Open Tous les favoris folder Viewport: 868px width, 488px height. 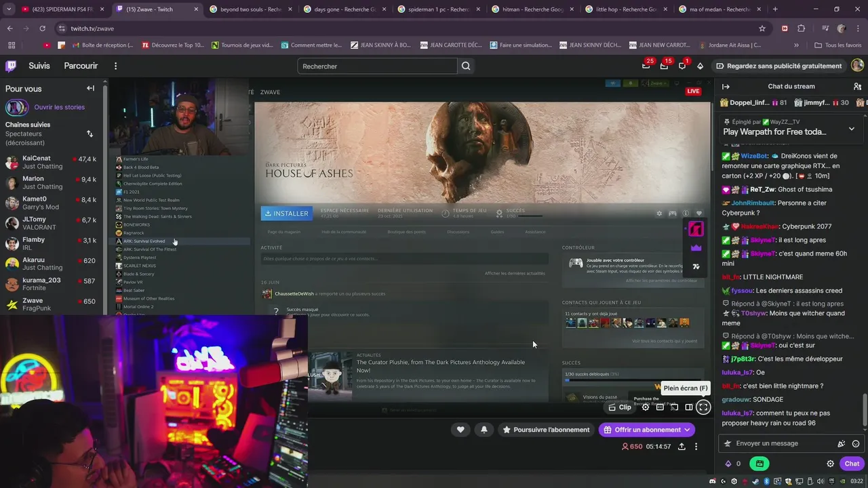click(x=837, y=45)
